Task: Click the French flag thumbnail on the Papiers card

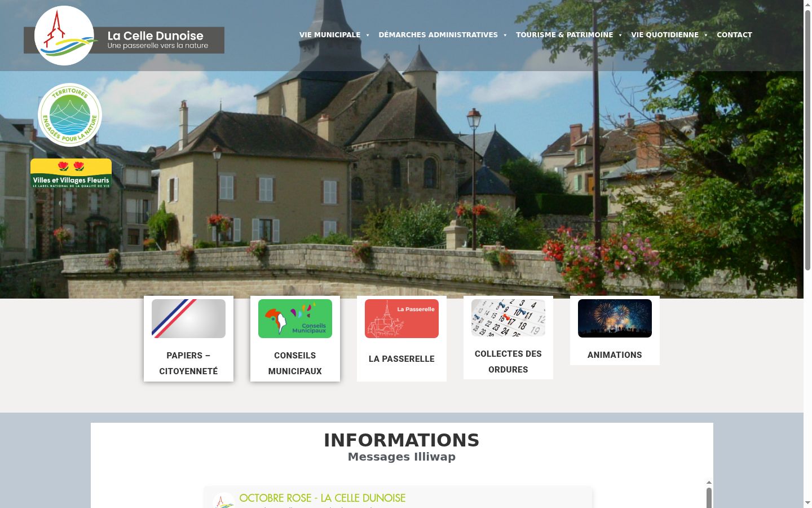Action: click(188, 319)
